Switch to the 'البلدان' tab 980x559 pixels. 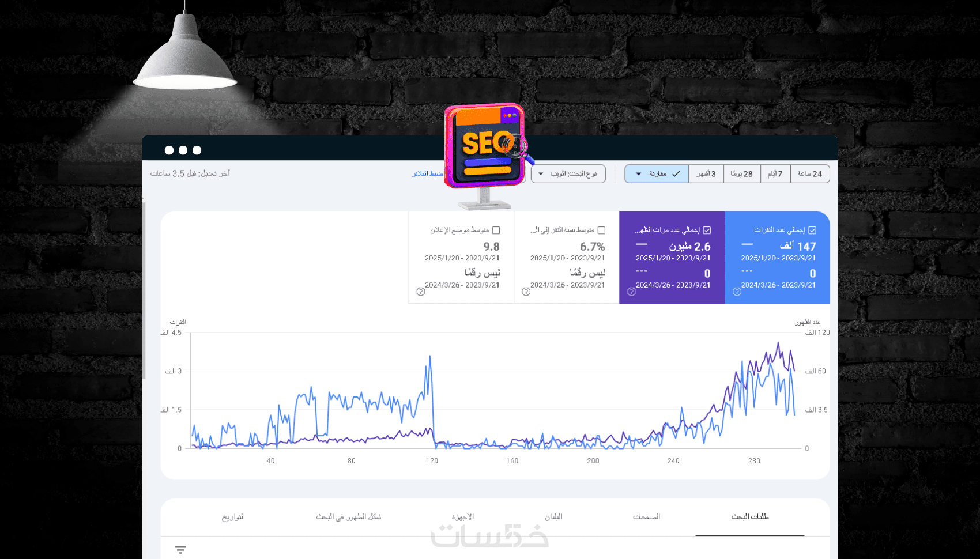pyautogui.click(x=553, y=517)
